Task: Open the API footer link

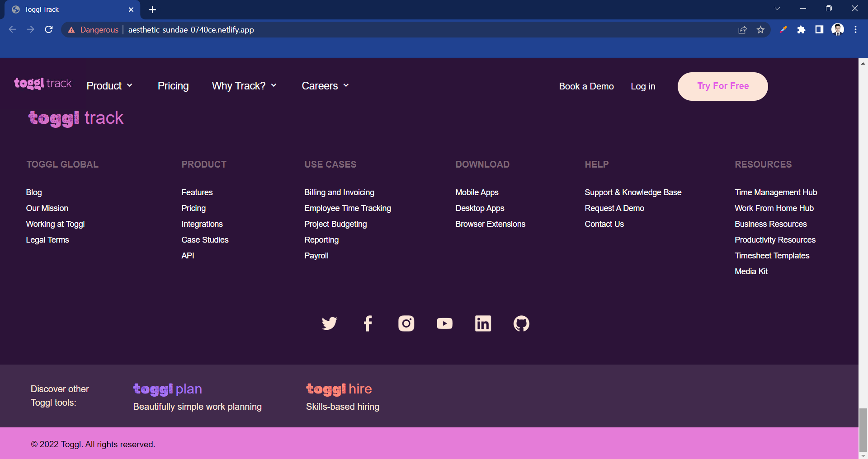Action: point(188,256)
